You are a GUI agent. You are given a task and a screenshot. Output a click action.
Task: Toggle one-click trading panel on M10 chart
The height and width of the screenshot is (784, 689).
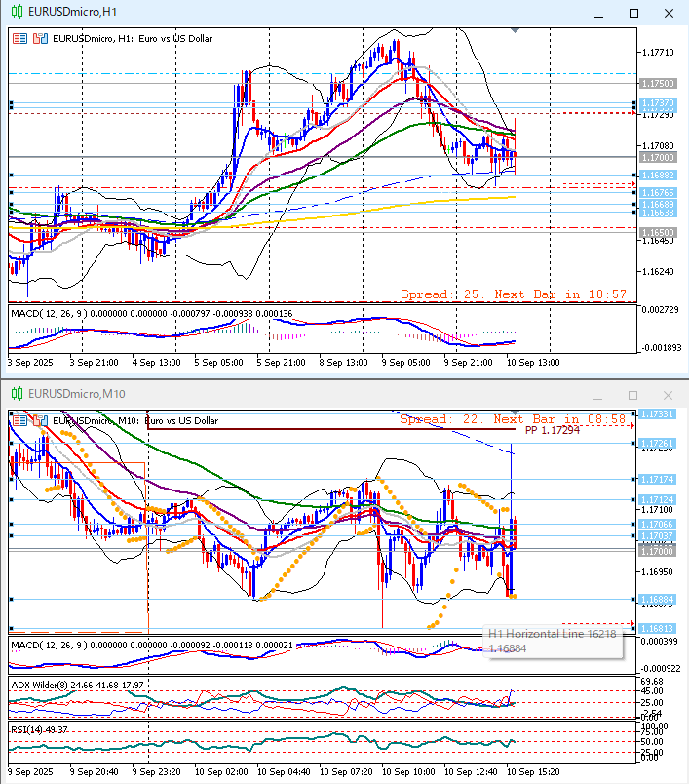20,420
